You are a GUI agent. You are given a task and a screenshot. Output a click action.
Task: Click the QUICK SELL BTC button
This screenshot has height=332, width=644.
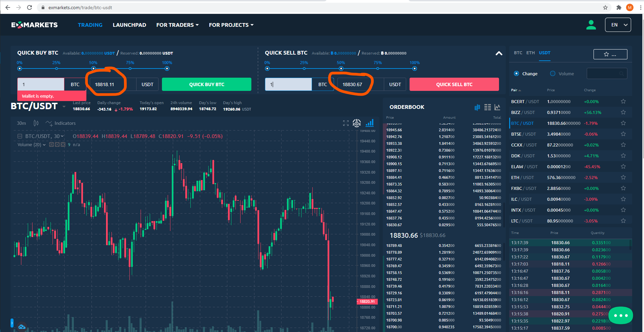click(x=454, y=84)
